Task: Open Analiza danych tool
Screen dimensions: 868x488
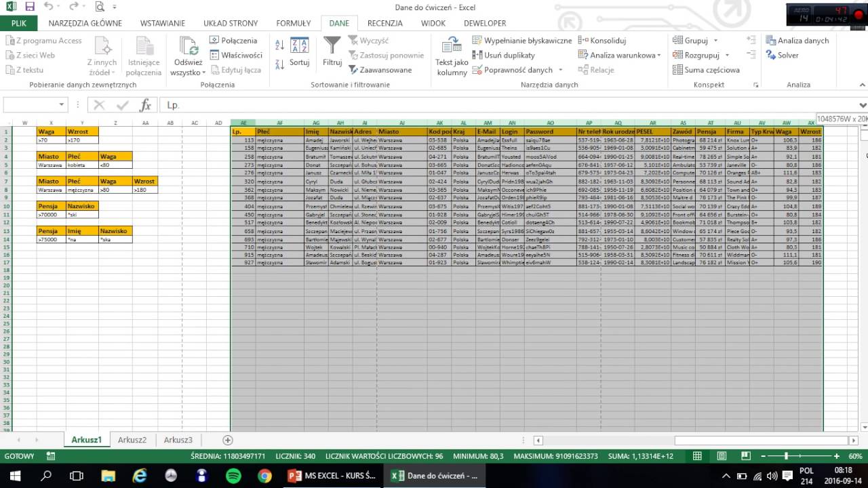Action: 797,41
